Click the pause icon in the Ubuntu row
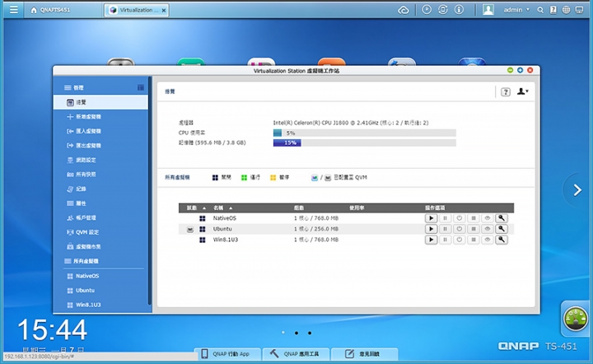 coord(445,229)
